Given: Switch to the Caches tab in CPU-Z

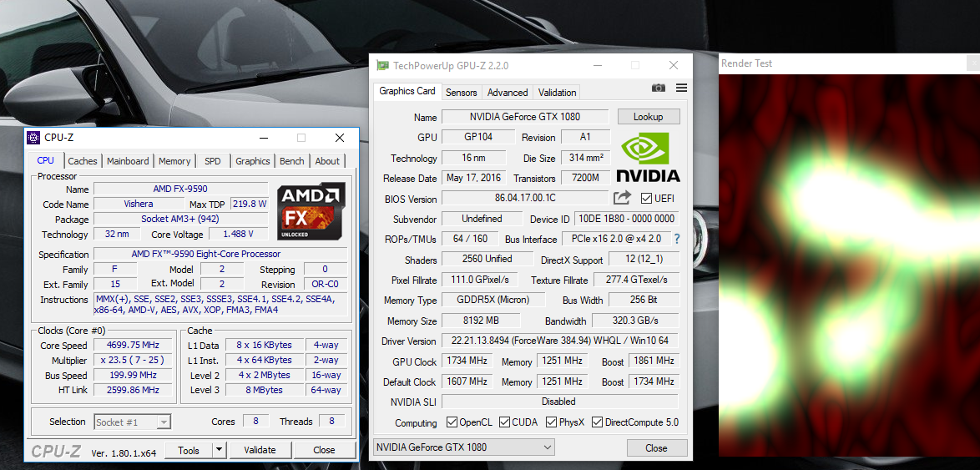Looking at the screenshot, I should click(83, 161).
